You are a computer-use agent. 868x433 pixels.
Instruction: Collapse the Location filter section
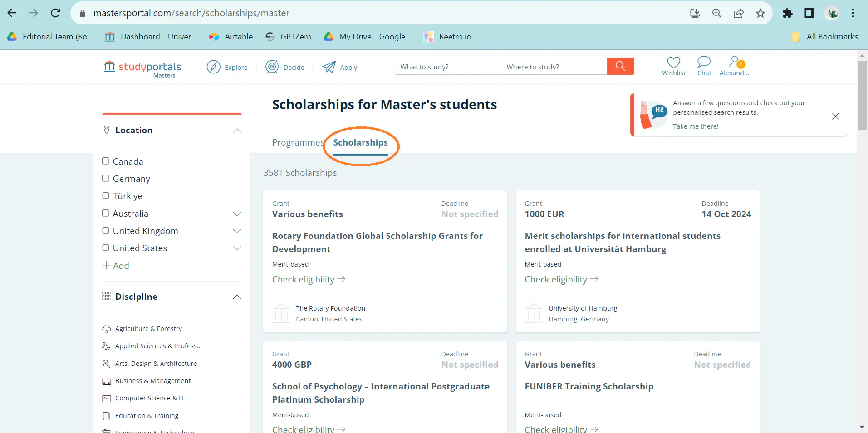tap(236, 131)
